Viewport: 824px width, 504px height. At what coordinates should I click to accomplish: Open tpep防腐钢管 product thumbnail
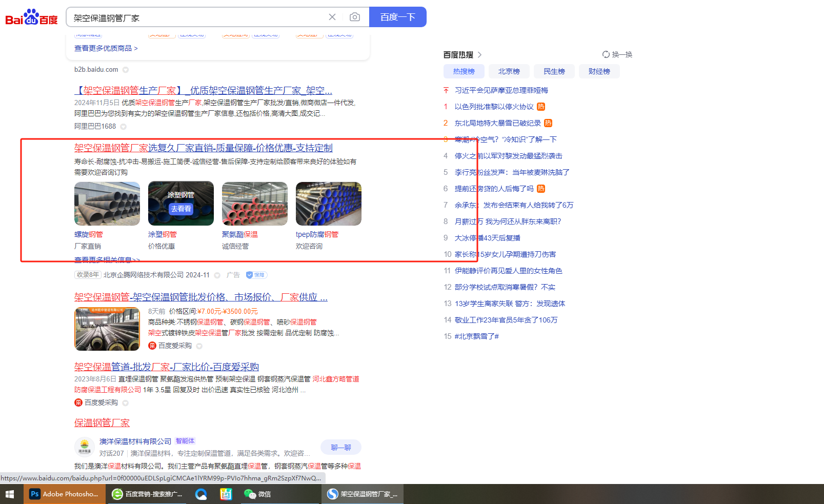pyautogui.click(x=329, y=204)
